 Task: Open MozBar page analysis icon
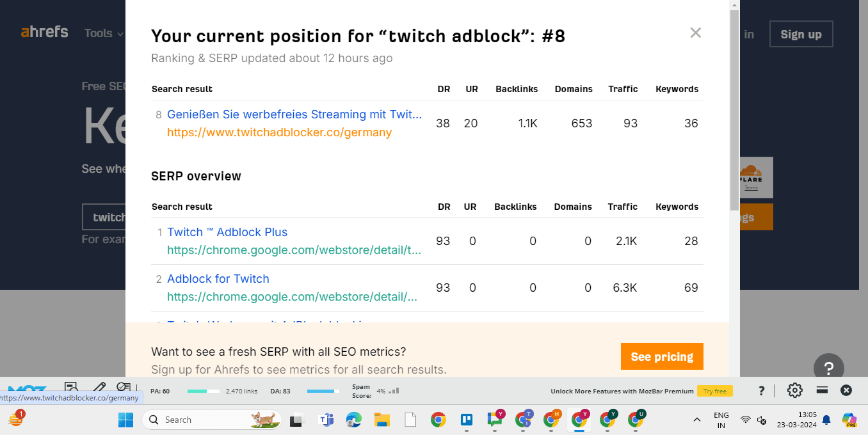[71, 387]
